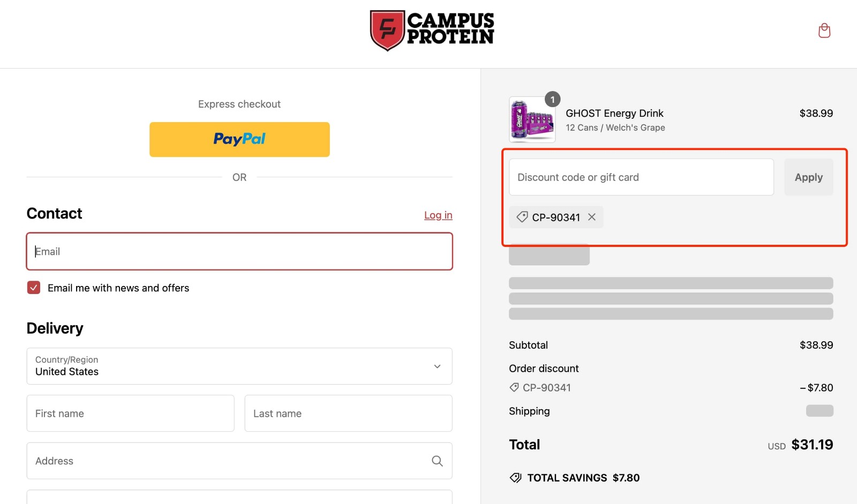
Task: Click the First name field
Action: click(130, 413)
